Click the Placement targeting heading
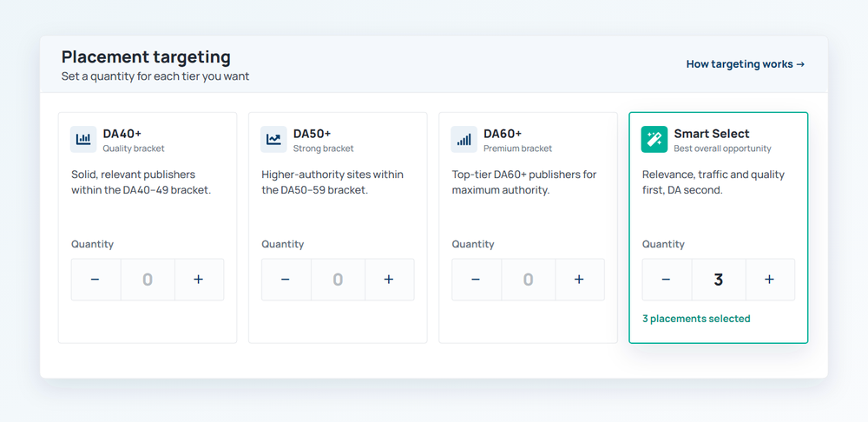Viewport: 868px width, 422px height. [x=146, y=57]
